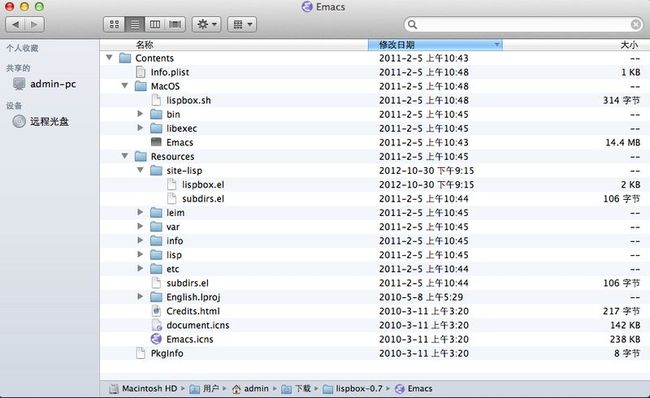
Task: Click inside the search field
Action: point(523,24)
